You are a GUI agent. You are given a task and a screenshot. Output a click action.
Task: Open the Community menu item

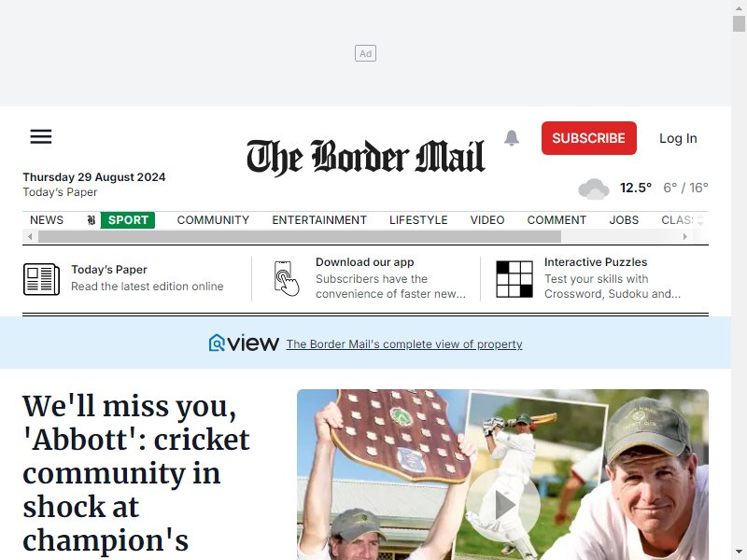tap(213, 220)
